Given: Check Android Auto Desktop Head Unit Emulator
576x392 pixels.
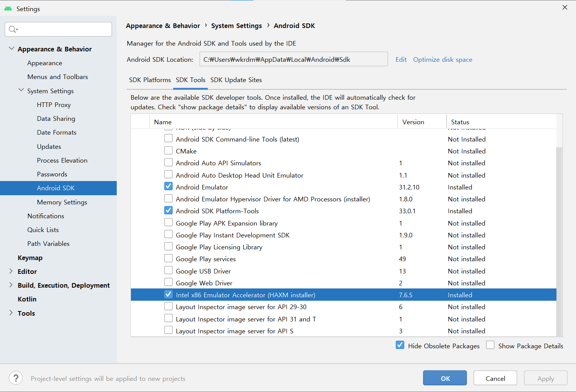Looking at the screenshot, I should [168, 175].
